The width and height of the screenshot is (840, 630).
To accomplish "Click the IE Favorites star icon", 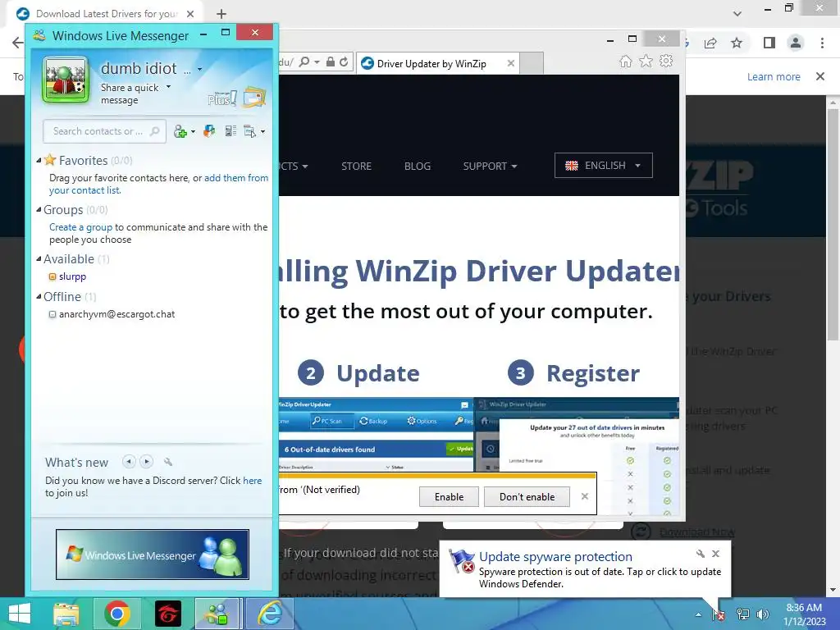I will pos(646,61).
